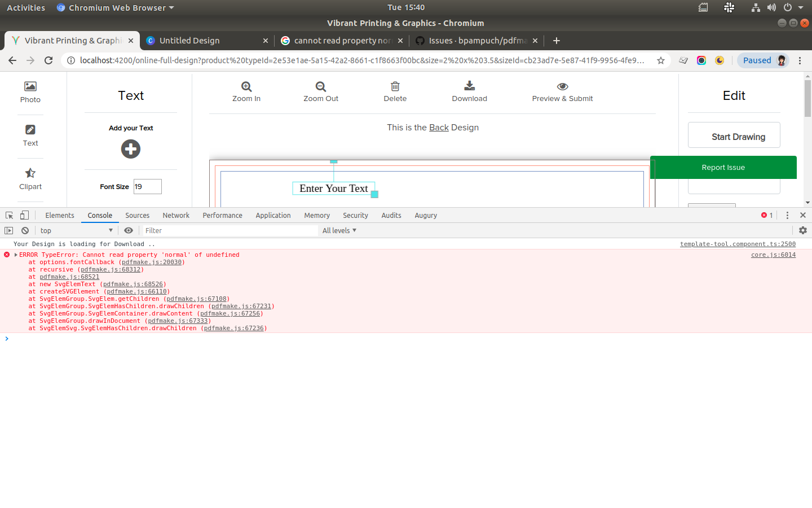Toggle the create live expression eye icon
Image resolution: width=812 pixels, height=508 pixels.
[x=129, y=230]
